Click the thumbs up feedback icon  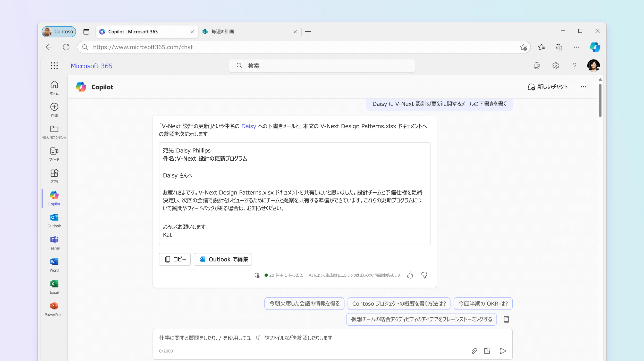click(410, 275)
